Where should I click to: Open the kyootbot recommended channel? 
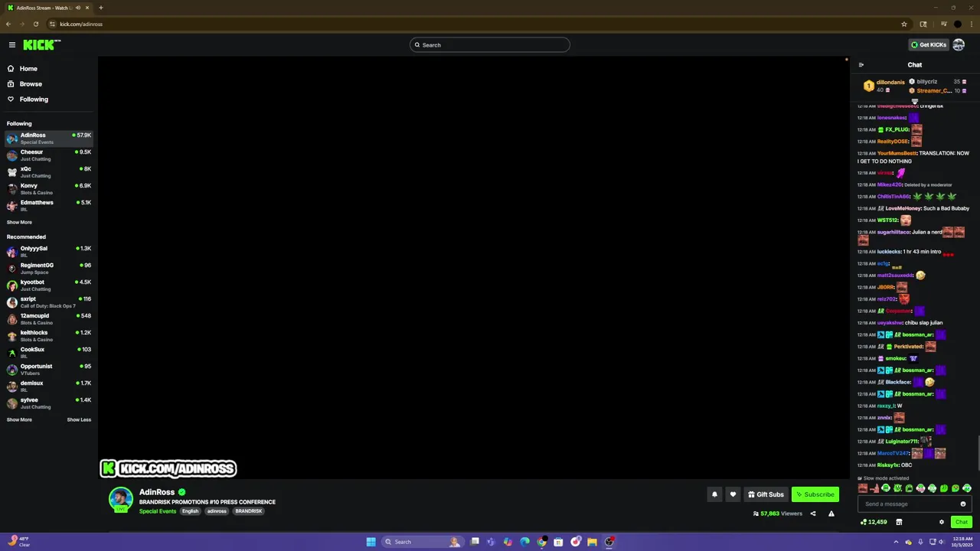click(49, 285)
